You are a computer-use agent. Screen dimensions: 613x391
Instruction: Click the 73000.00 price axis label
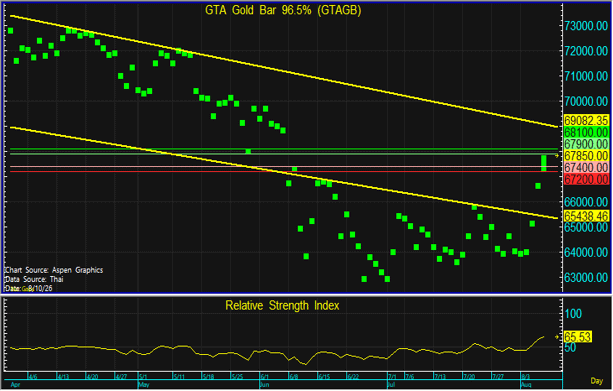(x=586, y=26)
